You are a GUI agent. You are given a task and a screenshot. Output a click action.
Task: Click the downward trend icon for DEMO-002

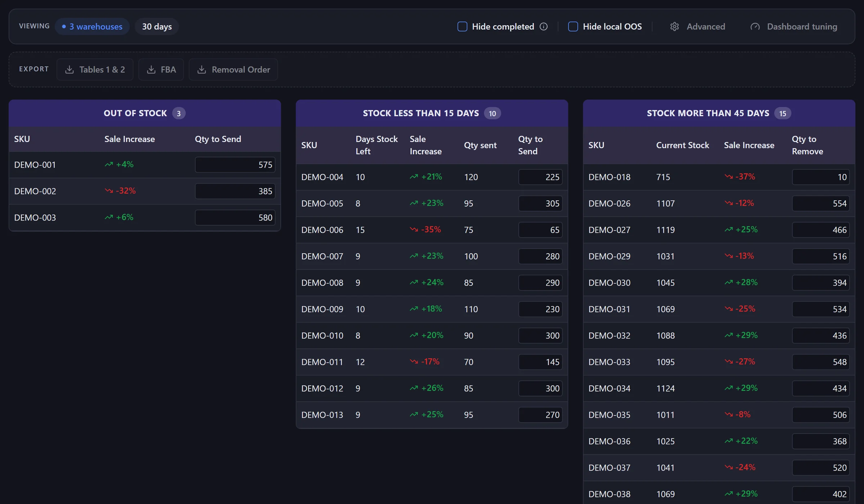(109, 191)
